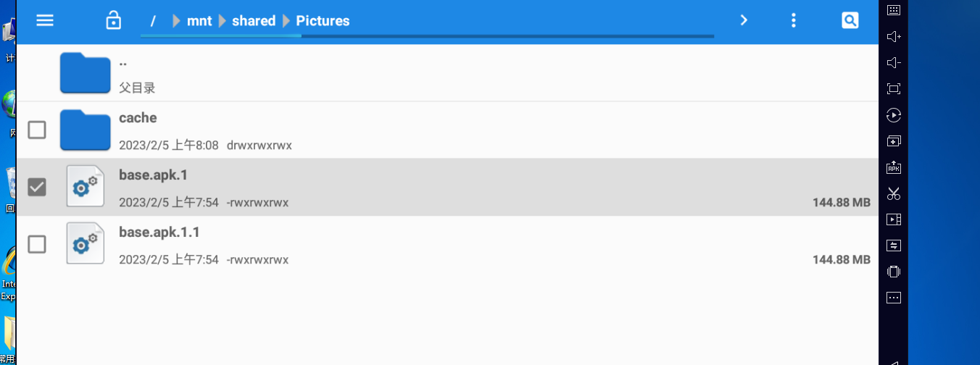Toggle fullscreen from the emulator sidebar

point(894,89)
